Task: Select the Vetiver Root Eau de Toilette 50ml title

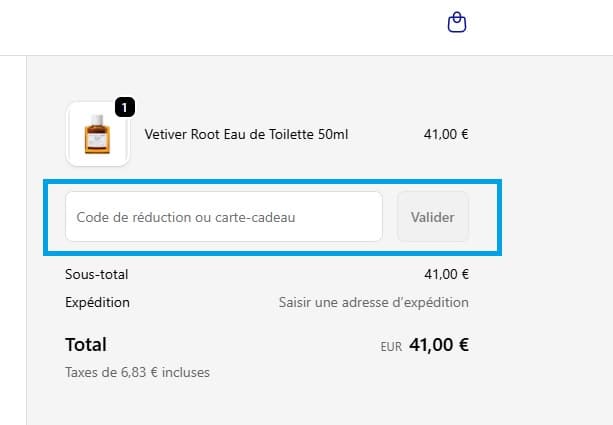Action: click(x=246, y=134)
